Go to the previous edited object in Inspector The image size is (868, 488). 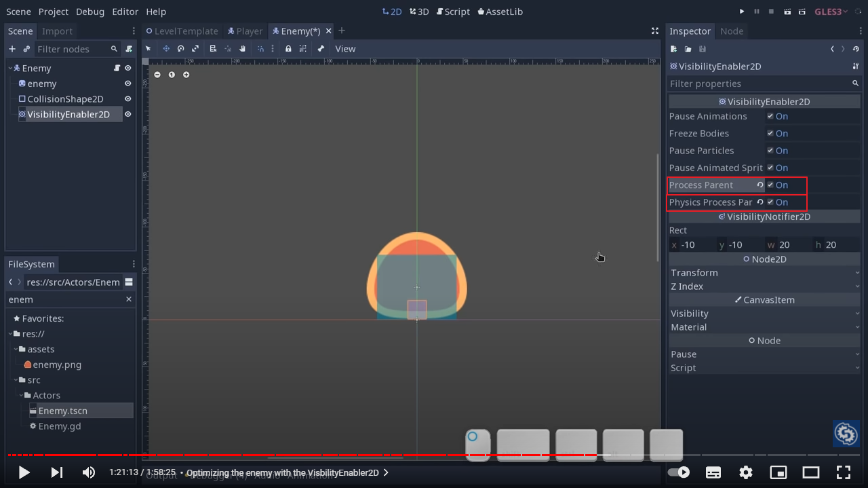pos(832,49)
